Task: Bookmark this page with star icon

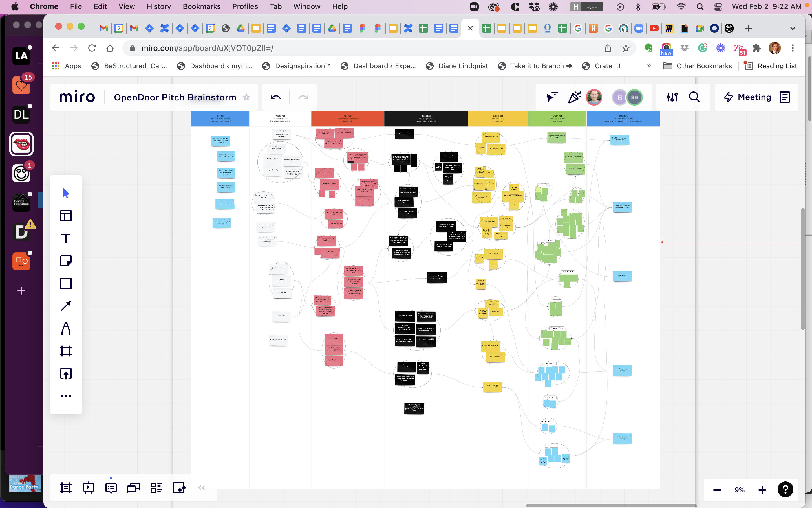Action: tap(626, 48)
